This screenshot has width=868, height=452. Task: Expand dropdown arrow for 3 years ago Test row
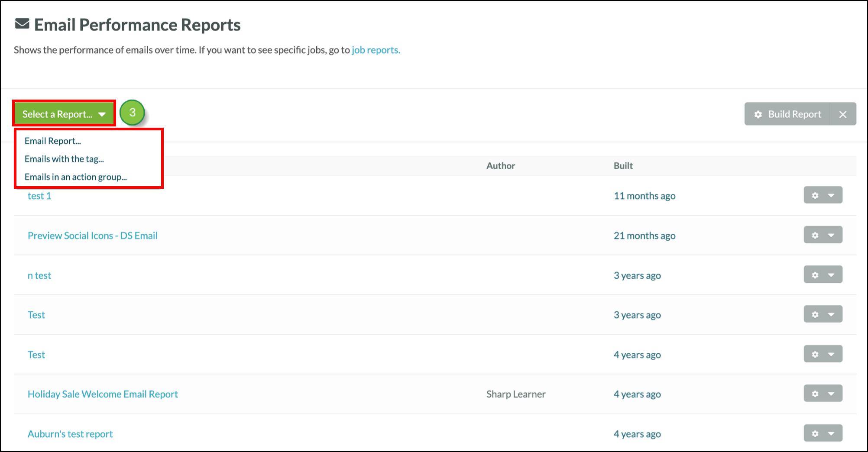point(831,314)
